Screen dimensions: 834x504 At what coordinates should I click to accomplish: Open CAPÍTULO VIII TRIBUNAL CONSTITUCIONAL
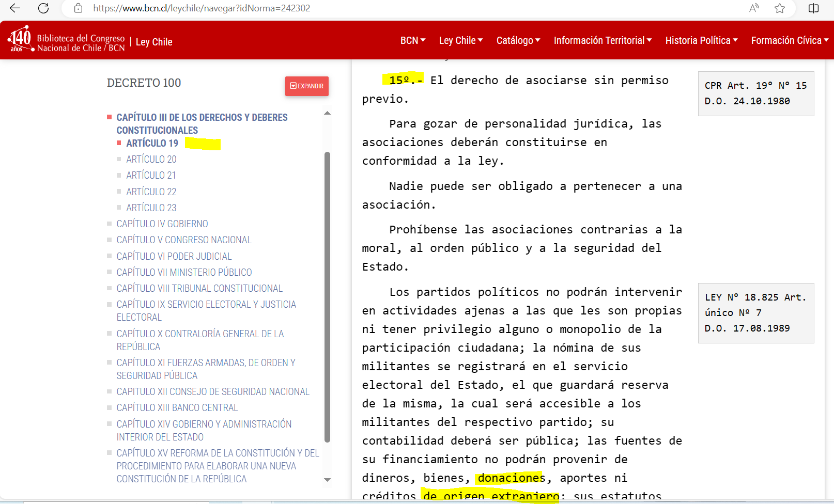(x=199, y=289)
